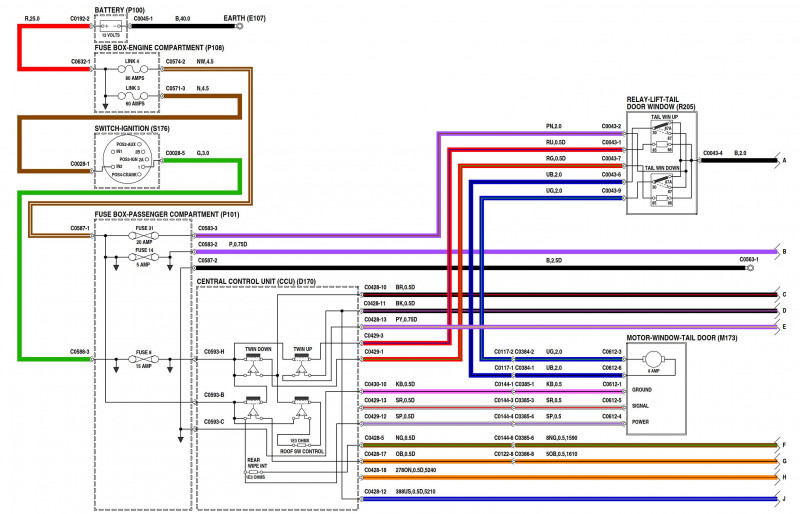
Task: Select the ignition switch circular symbol
Action: (x=127, y=160)
